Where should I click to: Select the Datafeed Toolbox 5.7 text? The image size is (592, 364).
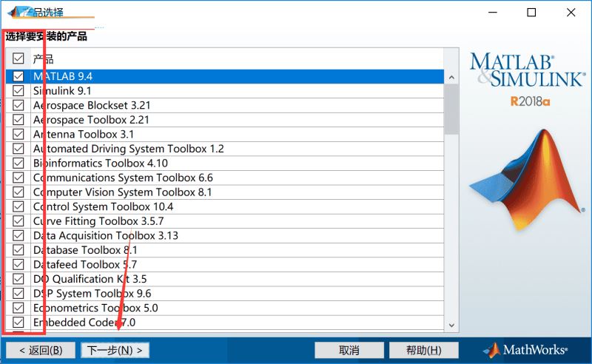(85, 264)
